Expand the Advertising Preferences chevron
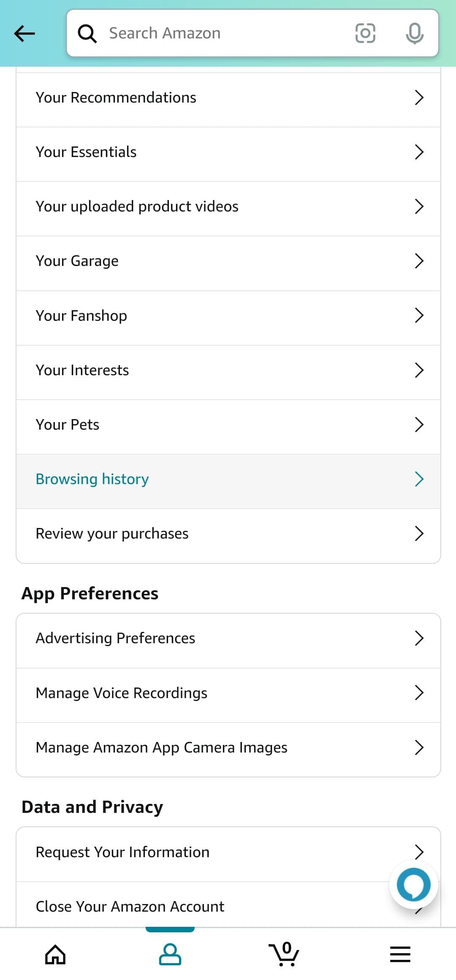This screenshot has width=456, height=980. pos(419,638)
